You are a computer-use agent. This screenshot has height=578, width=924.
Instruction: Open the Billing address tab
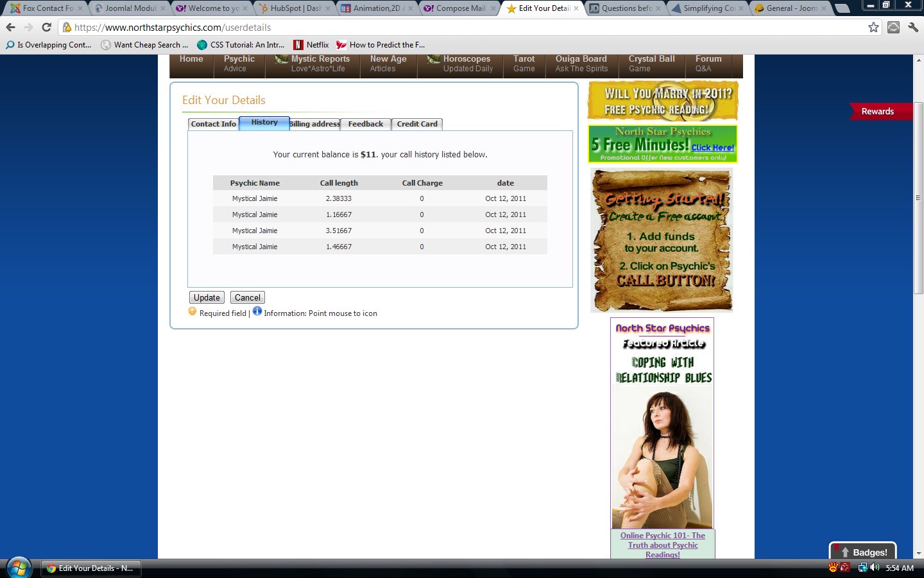(x=314, y=124)
